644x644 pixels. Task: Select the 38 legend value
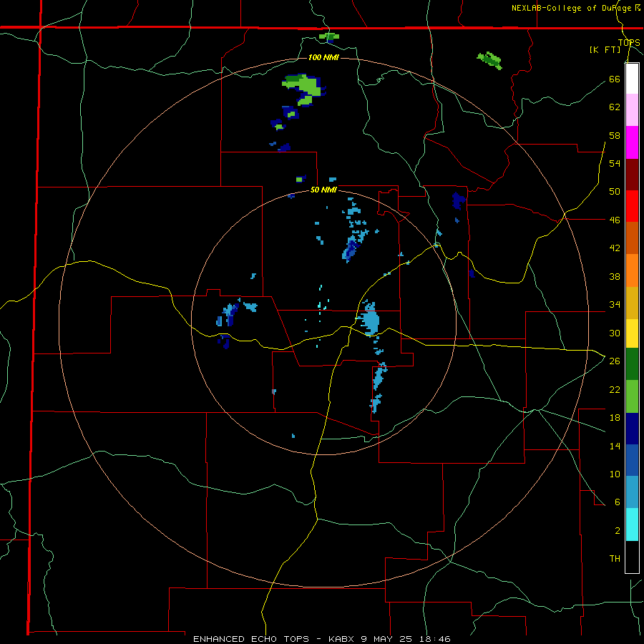coord(615,276)
